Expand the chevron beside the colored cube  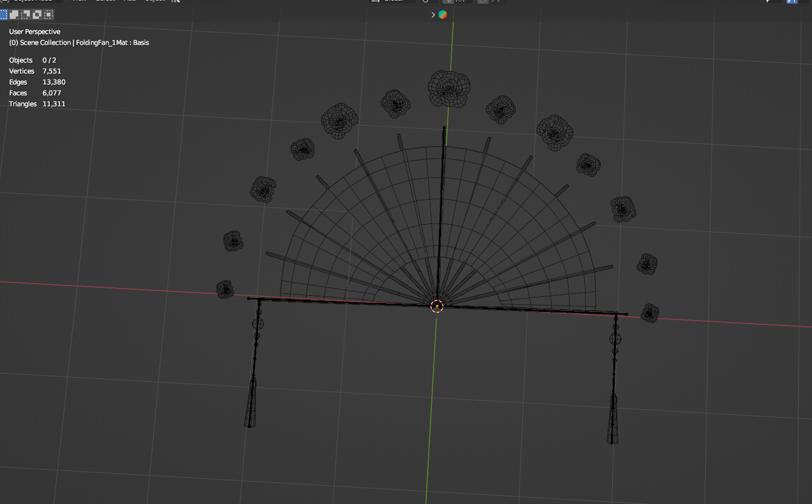pyautogui.click(x=433, y=15)
